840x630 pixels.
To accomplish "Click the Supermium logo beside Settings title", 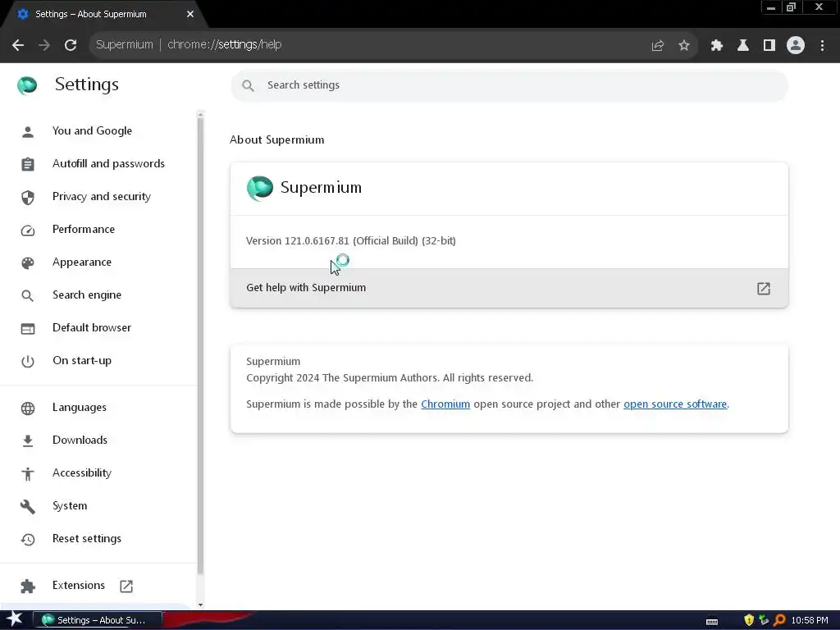I will pos(27,84).
